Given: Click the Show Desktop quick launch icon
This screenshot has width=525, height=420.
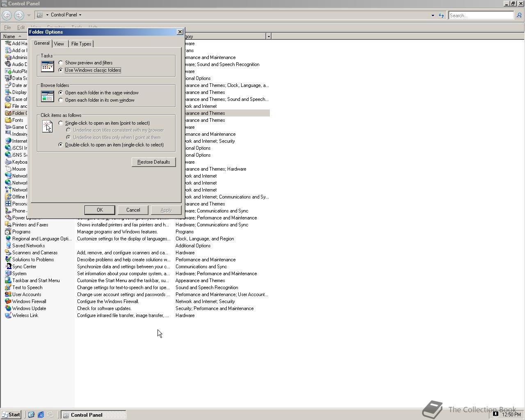Looking at the screenshot, I should click(x=50, y=415).
